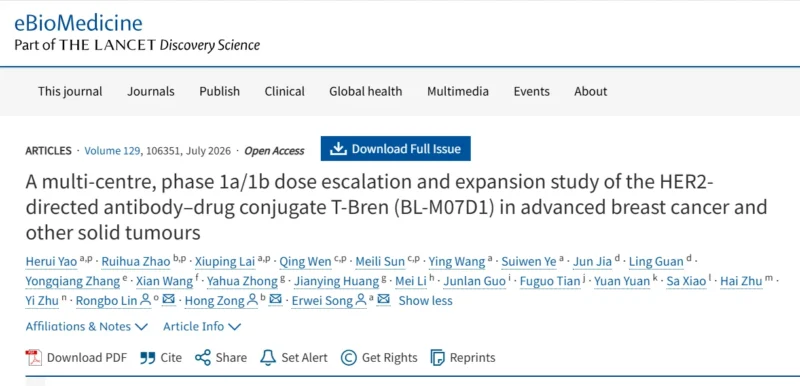This screenshot has height=386, width=800.
Task: Click the Reprints document icon
Action: 437,357
